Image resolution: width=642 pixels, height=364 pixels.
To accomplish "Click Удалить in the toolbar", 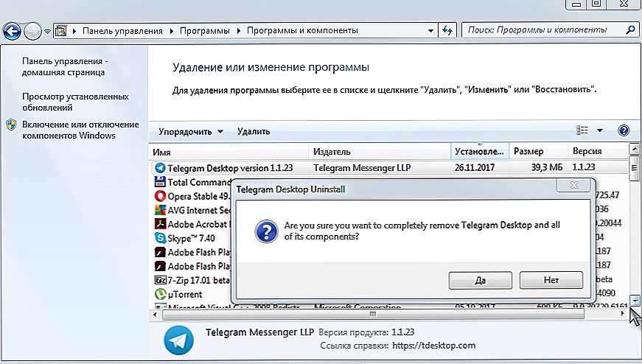I will pos(254,132).
